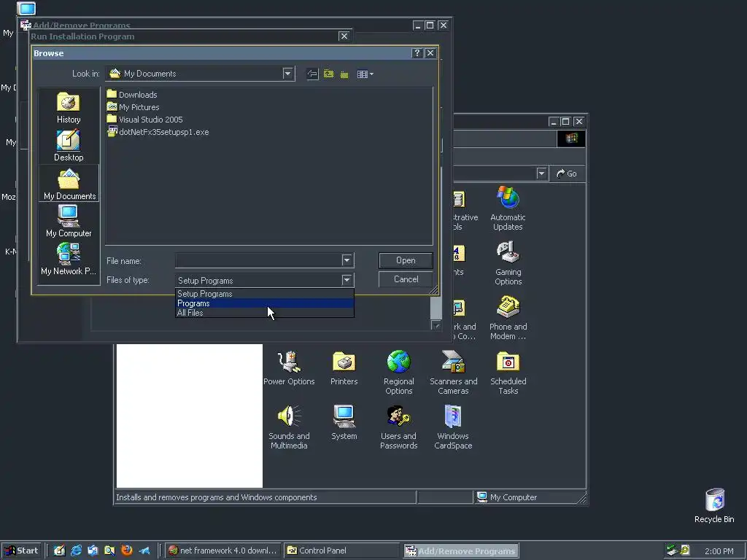Open Scanners and Cameras applet

pyautogui.click(x=453, y=373)
